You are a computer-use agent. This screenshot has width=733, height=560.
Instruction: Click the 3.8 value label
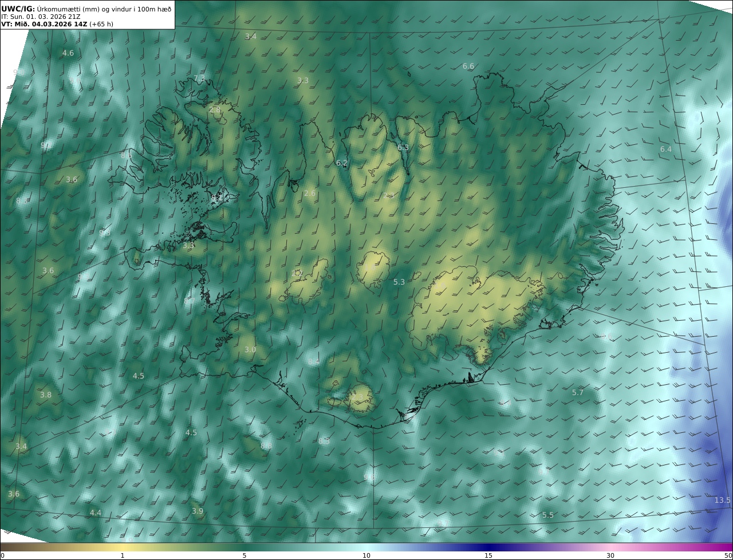point(46,395)
